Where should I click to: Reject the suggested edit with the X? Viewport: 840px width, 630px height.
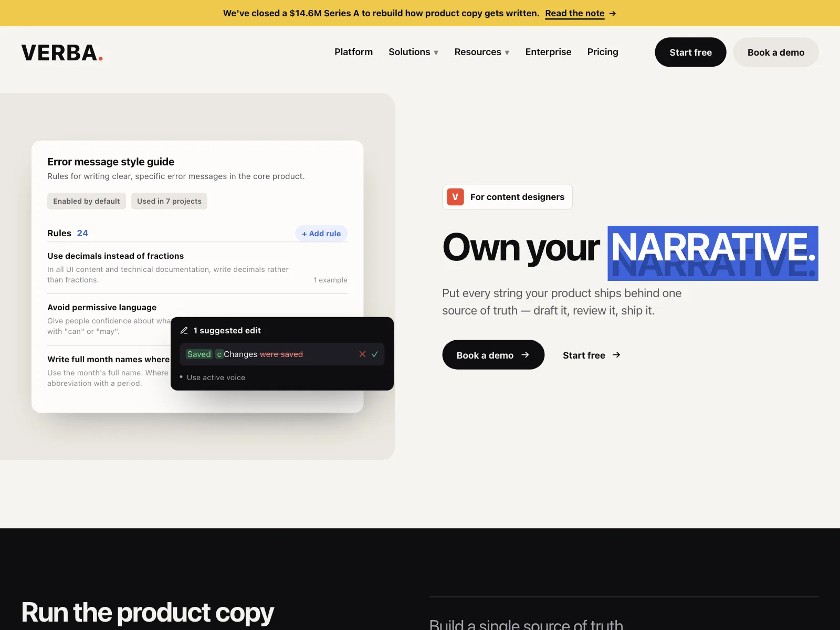tap(362, 354)
